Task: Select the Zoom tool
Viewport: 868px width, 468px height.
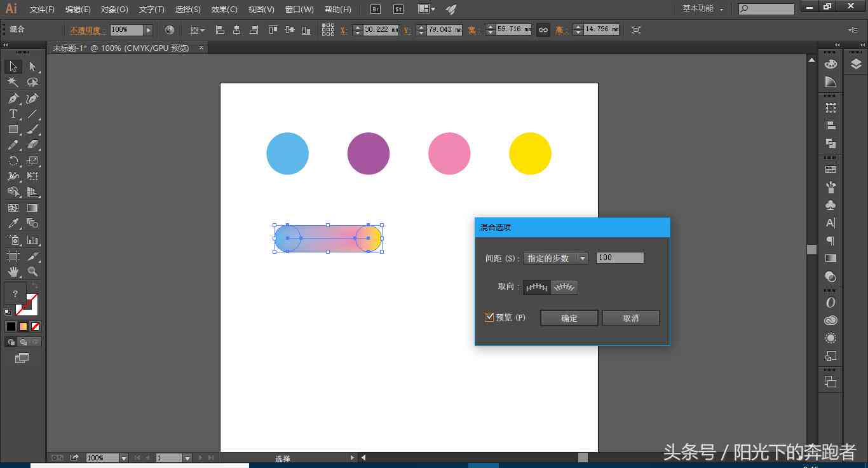Action: coord(32,272)
